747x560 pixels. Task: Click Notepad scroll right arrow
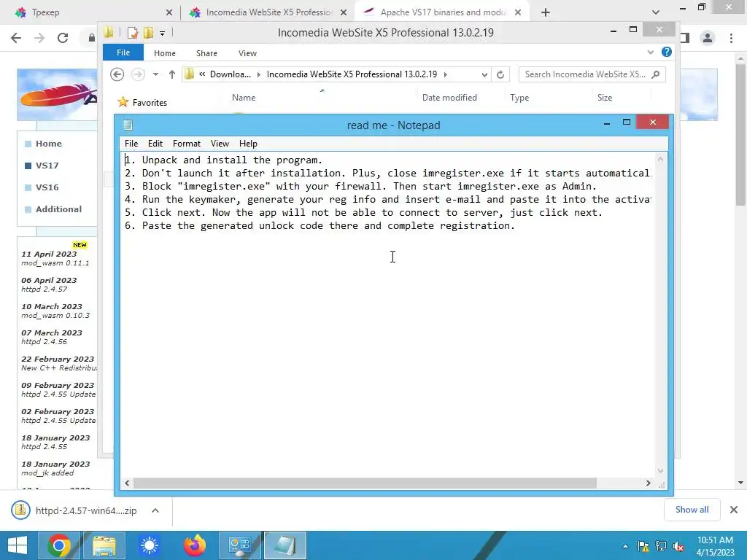[x=648, y=483]
